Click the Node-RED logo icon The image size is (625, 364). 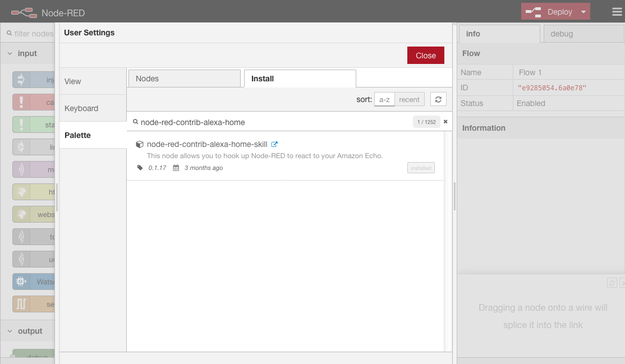(24, 13)
